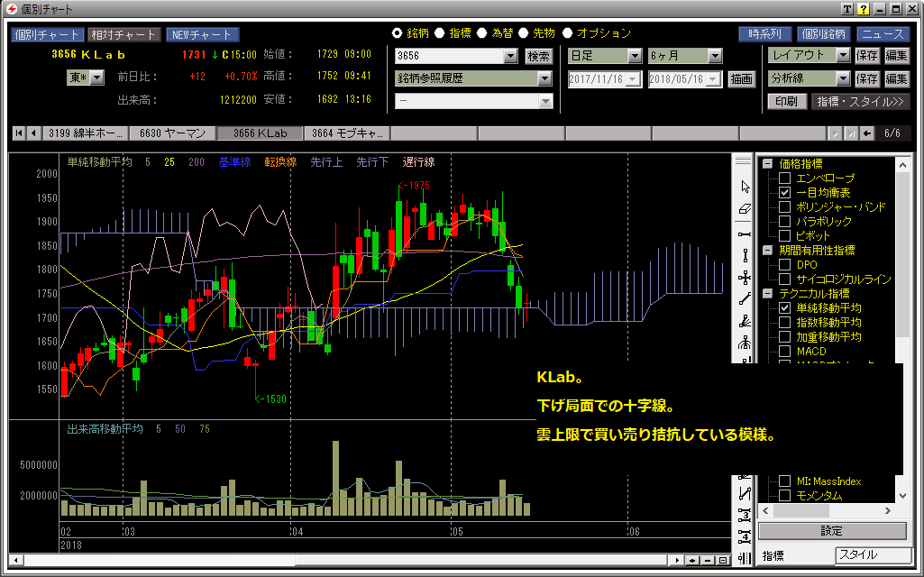The height and width of the screenshot is (577, 924).
Task: Open the スタイル tab
Action: pyautogui.click(x=869, y=555)
